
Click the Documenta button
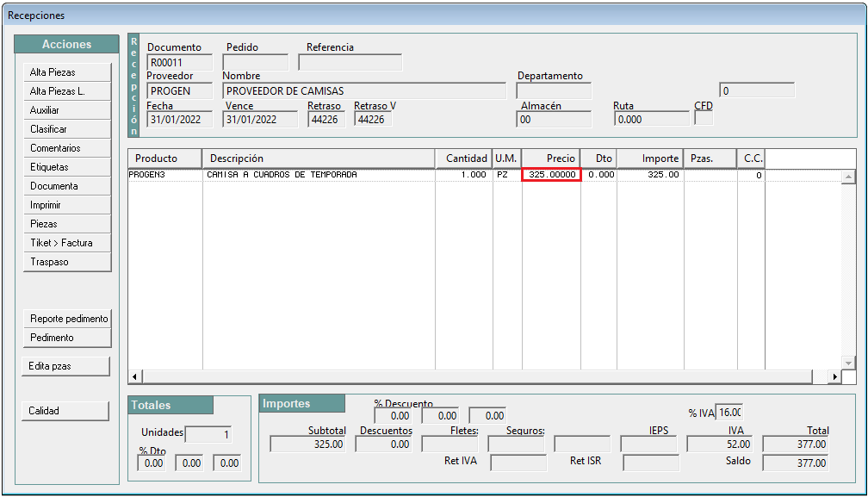click(67, 186)
